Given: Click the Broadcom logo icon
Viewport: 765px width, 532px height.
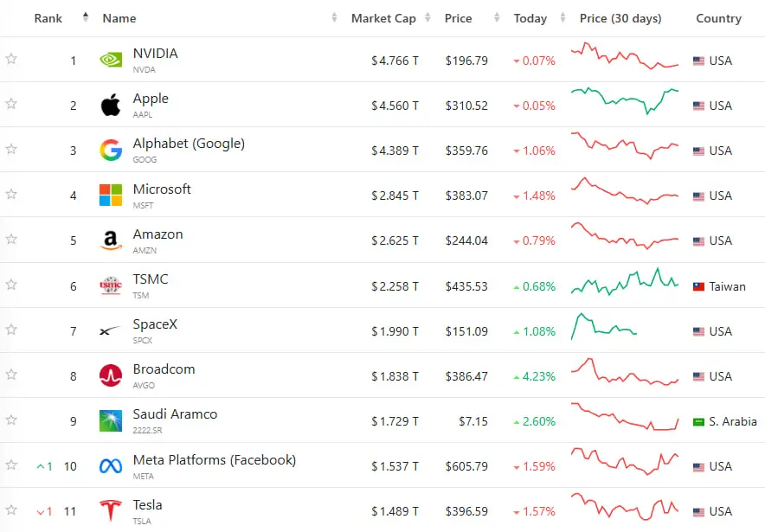Looking at the screenshot, I should [x=111, y=375].
